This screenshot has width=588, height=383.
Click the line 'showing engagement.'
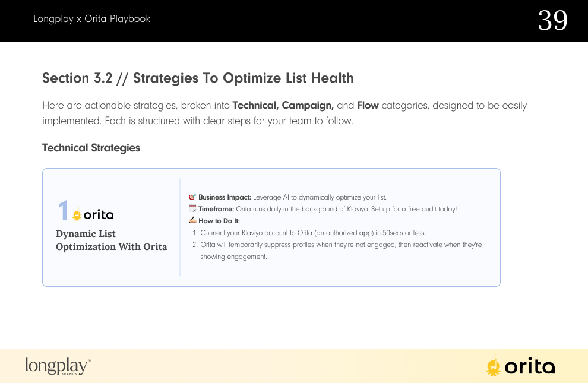(x=233, y=257)
